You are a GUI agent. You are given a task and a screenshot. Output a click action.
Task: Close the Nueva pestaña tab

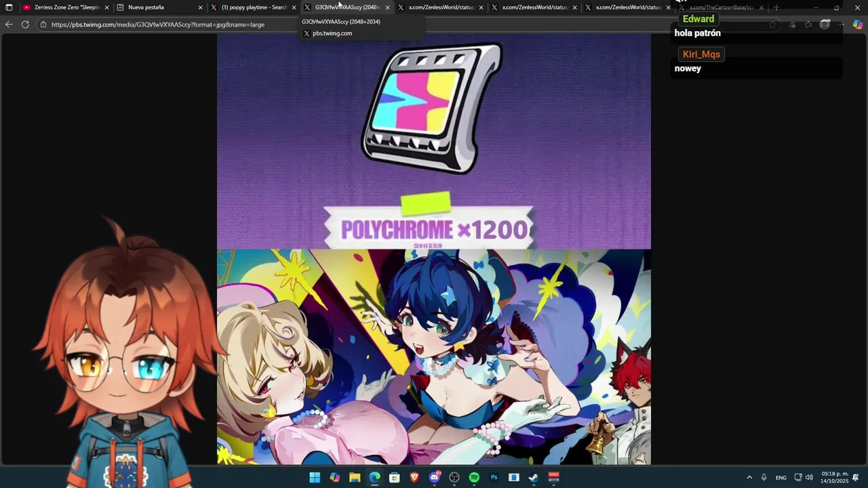[x=200, y=7]
